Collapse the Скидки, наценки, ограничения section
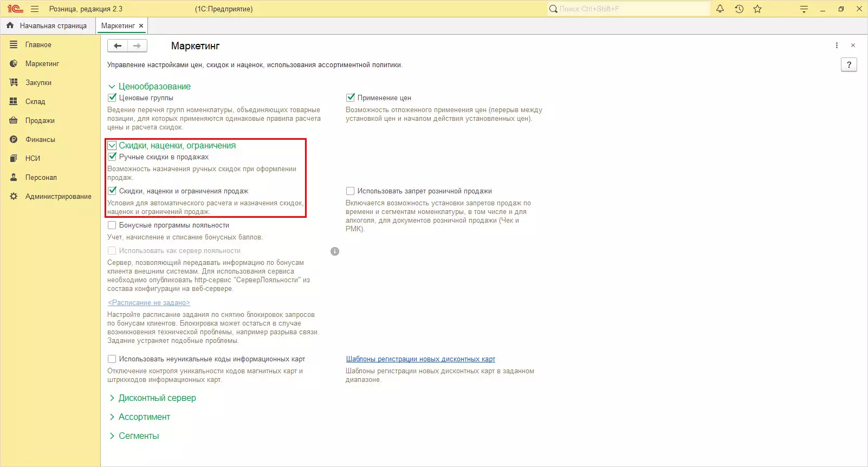Viewport: 868px width, 467px height. 112,146
